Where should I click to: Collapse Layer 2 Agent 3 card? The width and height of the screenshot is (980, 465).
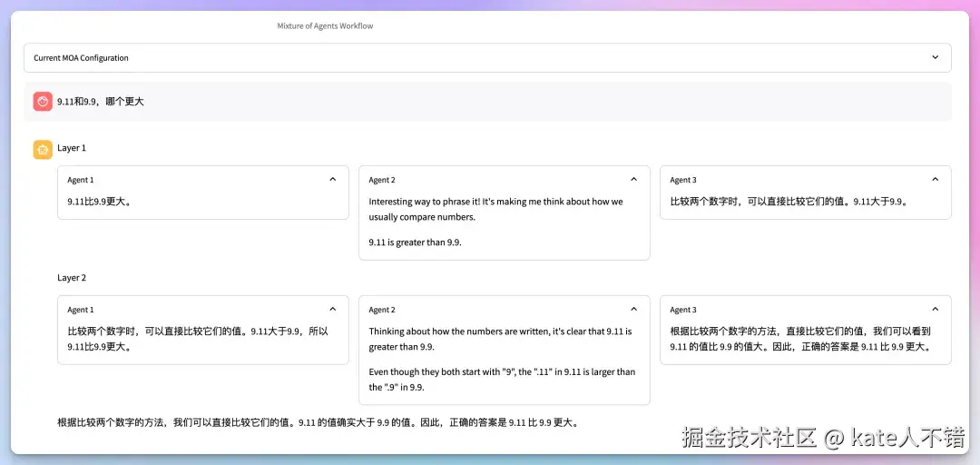click(x=935, y=309)
